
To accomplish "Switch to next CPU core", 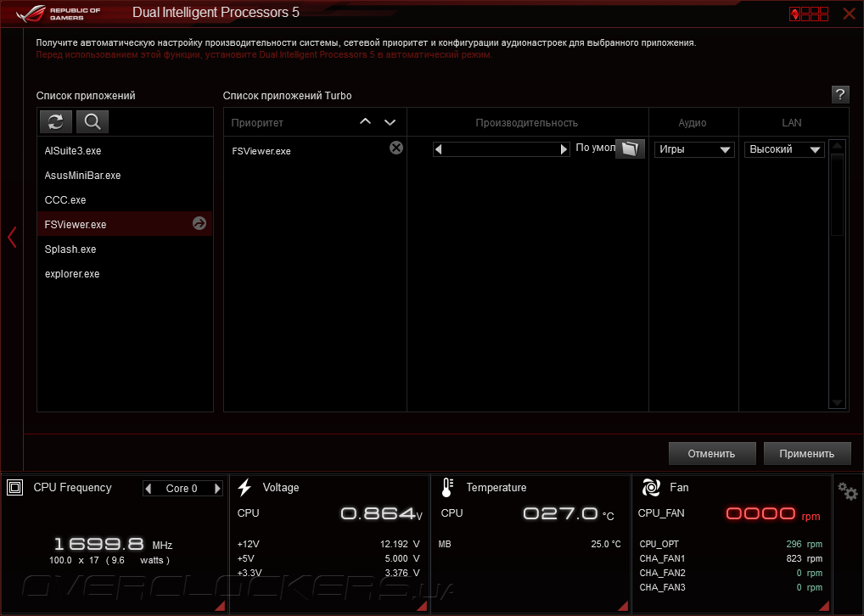I will coord(217,488).
